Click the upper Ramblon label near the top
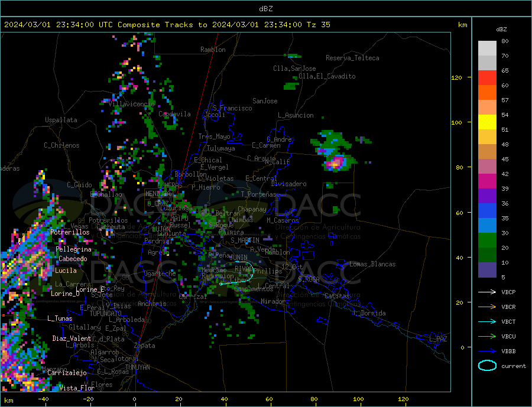 [x=213, y=50]
